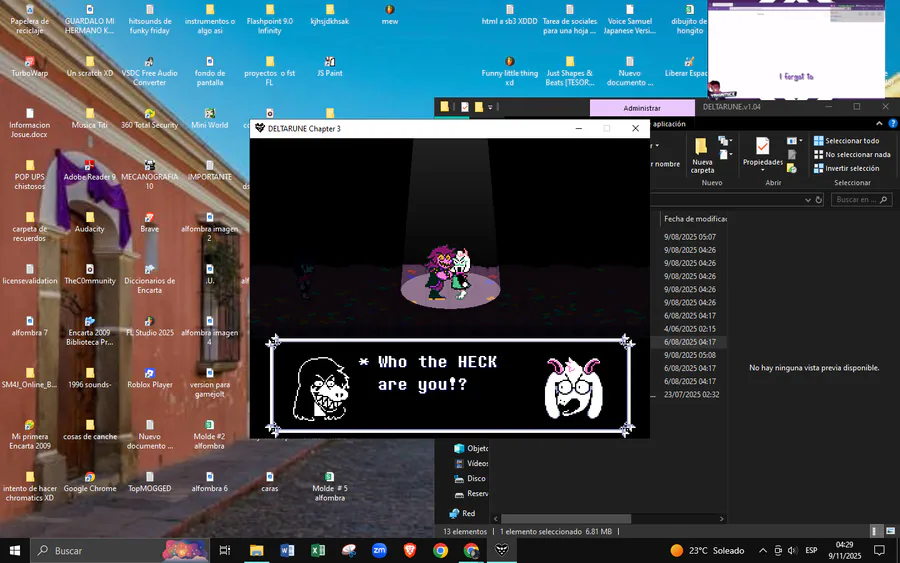This screenshot has width=900, height=563.
Task: Select VSDC Free Audio Converter desktop icon
Action: pos(149,71)
